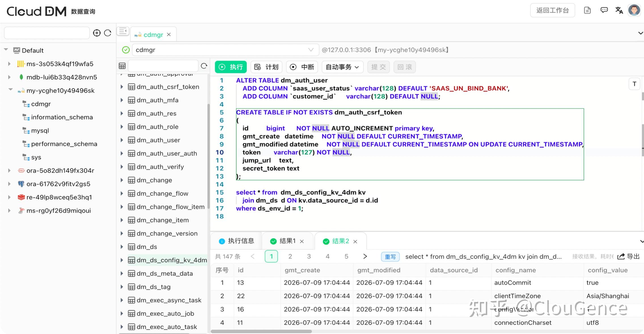This screenshot has width=644, height=334.
Task: Open the chat feedback icon in top bar
Action: tap(604, 10)
